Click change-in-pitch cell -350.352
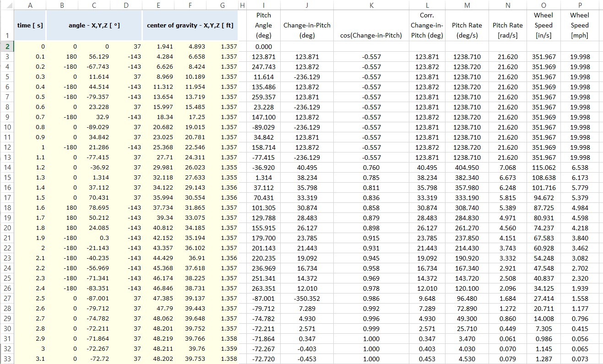Image resolution: width=603 pixels, height=364 pixels. coord(307,299)
